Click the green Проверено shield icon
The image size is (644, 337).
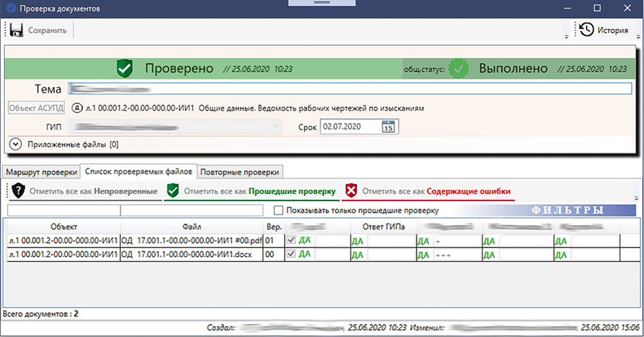tap(124, 68)
